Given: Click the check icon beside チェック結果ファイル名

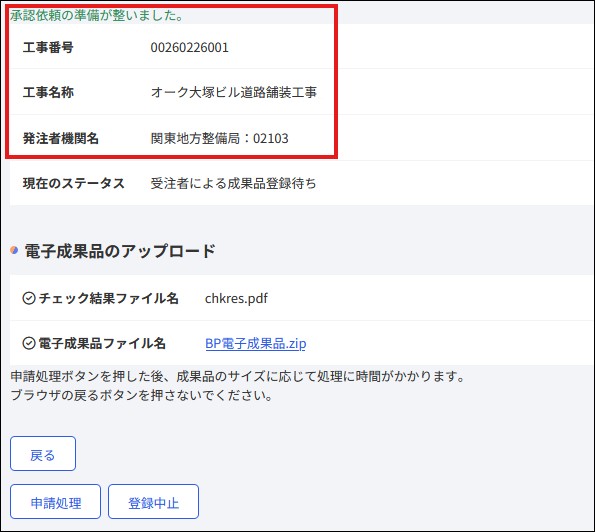Looking at the screenshot, I should (x=29, y=298).
